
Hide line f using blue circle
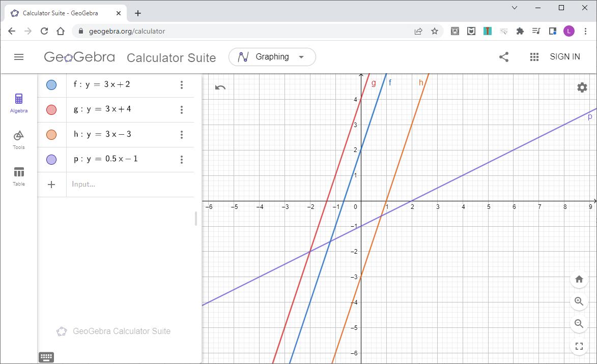pos(51,85)
